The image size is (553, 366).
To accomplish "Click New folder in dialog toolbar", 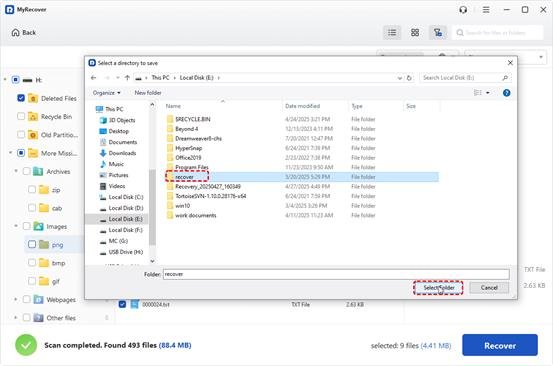I will pos(148,93).
